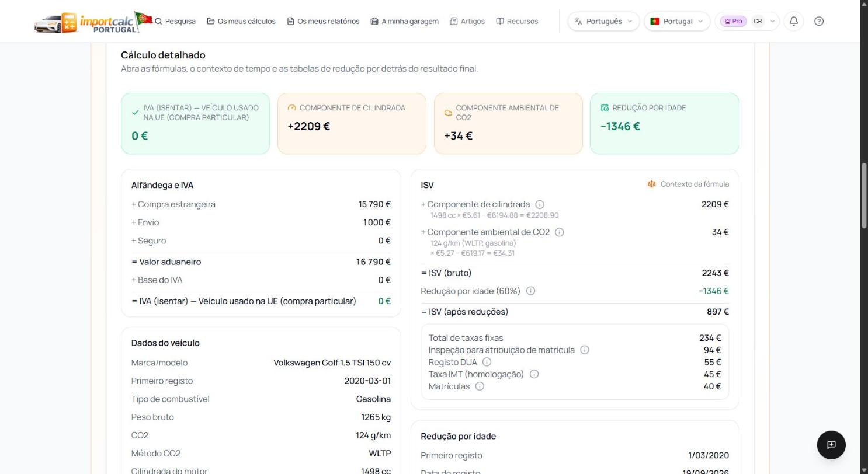
Task: Click the IVA (isentar) summary card
Action: point(195,124)
